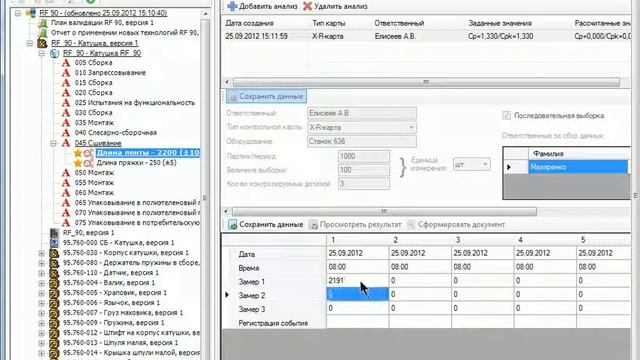
Task: Click the star icon beside Длина пряжки
Action: [78, 163]
